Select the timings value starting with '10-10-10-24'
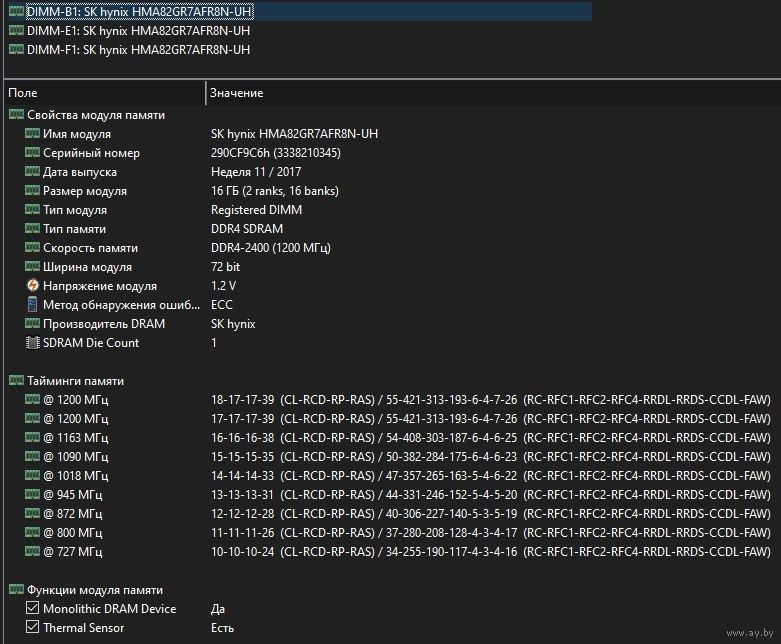Viewport: 781px width, 644px height. (x=491, y=551)
